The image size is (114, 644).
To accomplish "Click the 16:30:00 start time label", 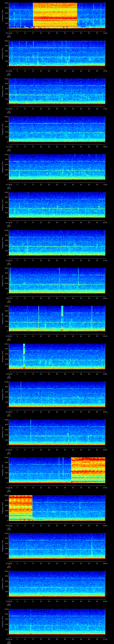I will point(9,639).
